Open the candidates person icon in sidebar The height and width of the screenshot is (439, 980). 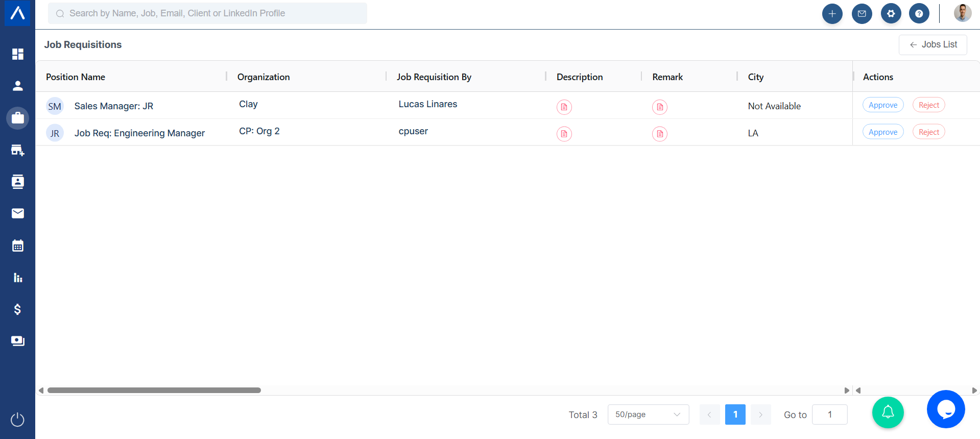pyautogui.click(x=18, y=86)
